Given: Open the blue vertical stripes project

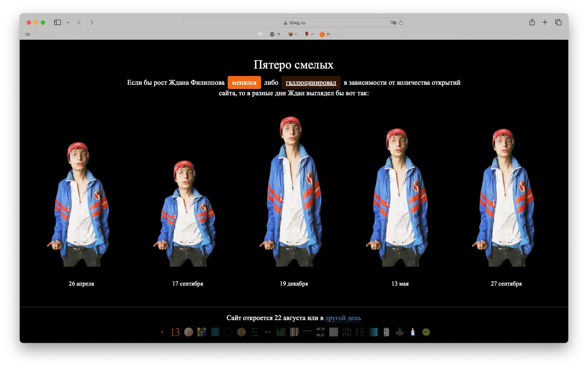Looking at the screenshot, I should point(215,332).
